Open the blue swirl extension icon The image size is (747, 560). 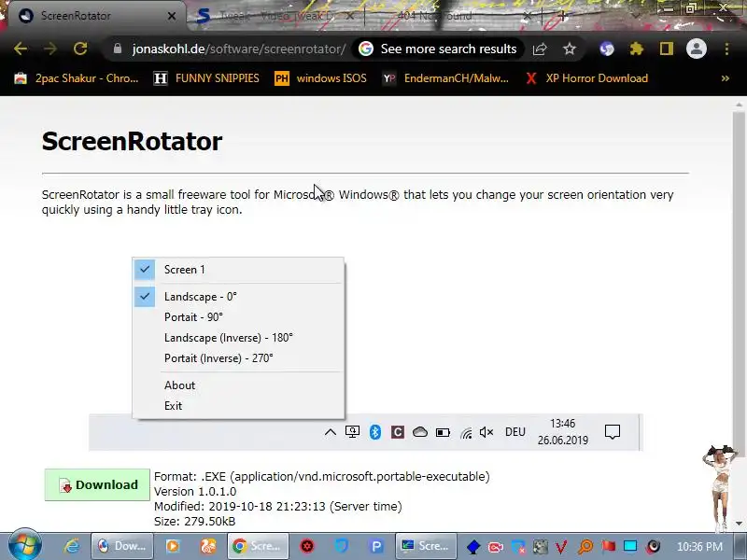pos(606,49)
